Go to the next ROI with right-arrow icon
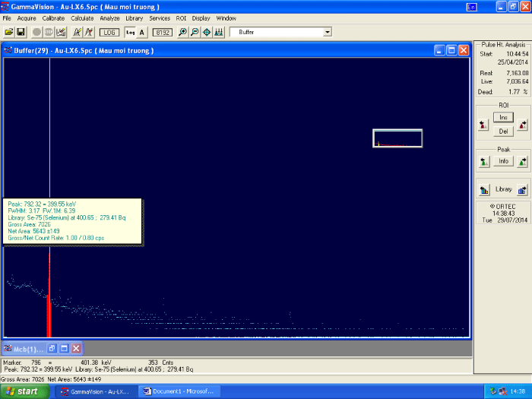This screenshot has height=399, width=532. [523, 125]
